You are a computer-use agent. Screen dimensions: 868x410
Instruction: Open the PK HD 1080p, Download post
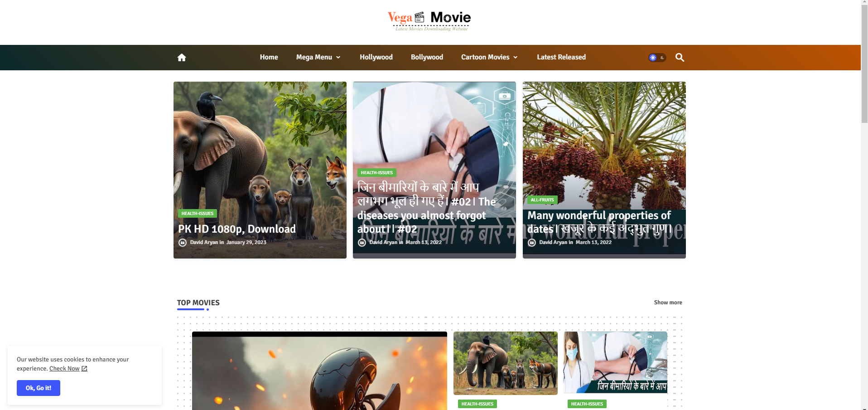pos(236,229)
